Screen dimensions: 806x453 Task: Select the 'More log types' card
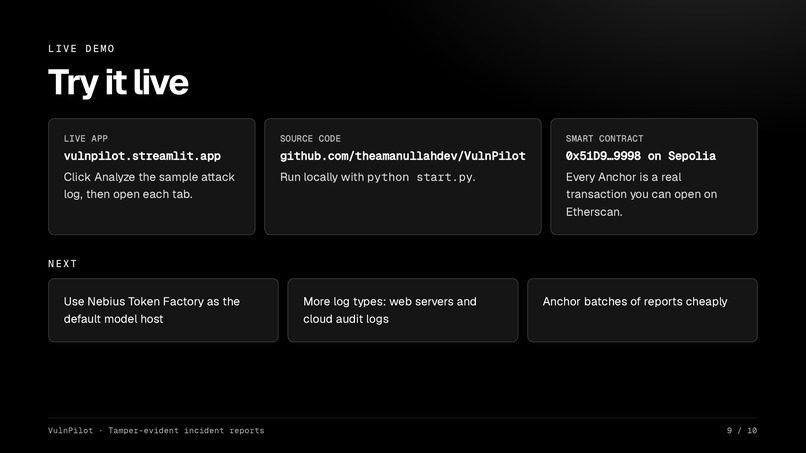pyautogui.click(x=403, y=310)
